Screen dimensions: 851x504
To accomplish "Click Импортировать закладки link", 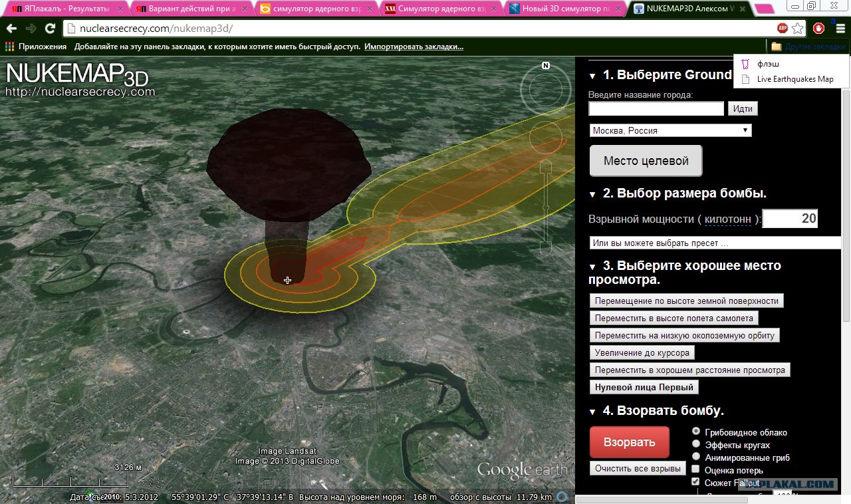I will [x=414, y=47].
